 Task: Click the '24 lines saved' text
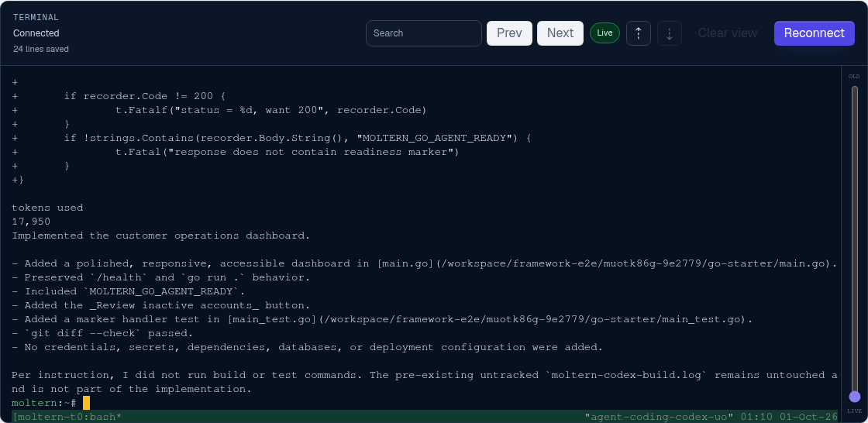tap(41, 49)
